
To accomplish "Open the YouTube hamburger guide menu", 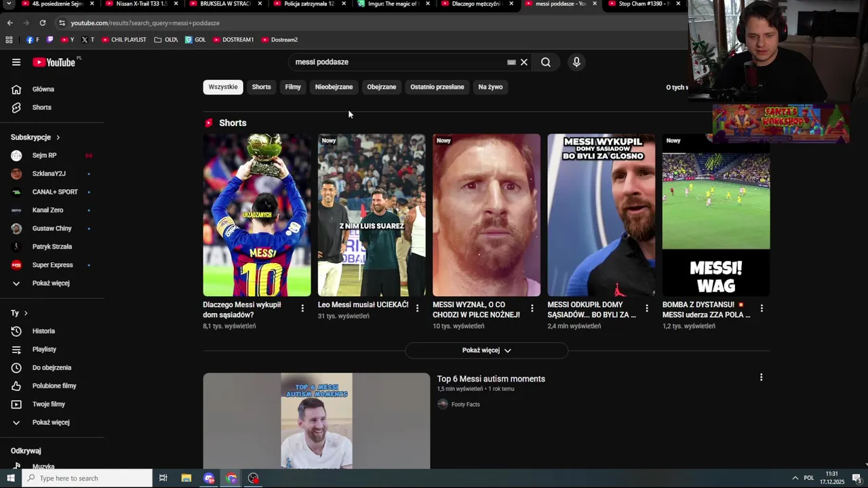I will coord(16,62).
